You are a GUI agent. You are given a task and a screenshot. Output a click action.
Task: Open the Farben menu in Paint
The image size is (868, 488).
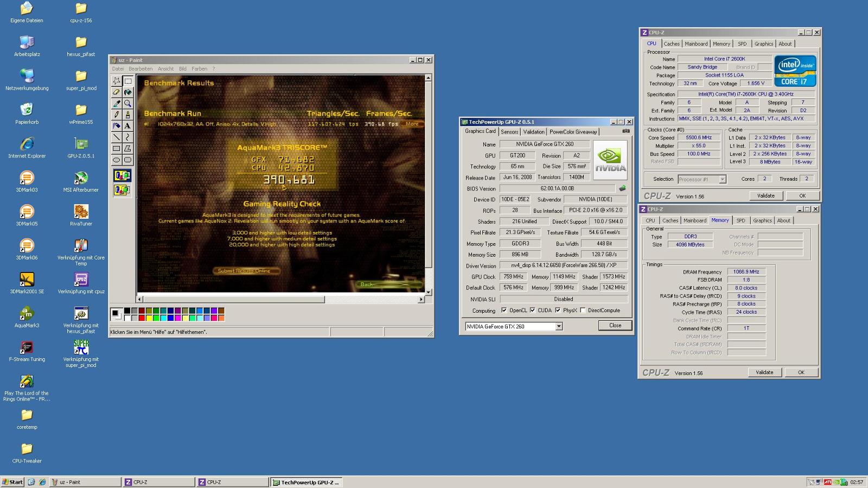199,69
